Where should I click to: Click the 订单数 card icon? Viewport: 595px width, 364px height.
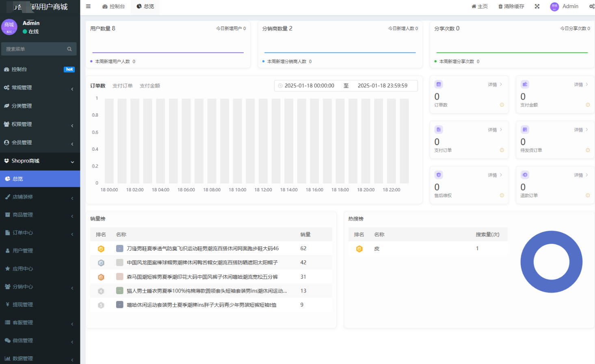(439, 84)
